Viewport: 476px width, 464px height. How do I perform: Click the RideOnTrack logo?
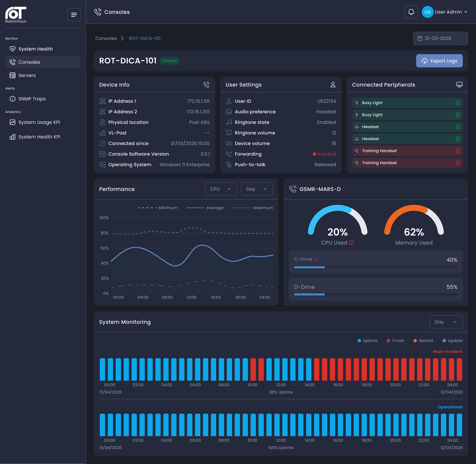(16, 15)
